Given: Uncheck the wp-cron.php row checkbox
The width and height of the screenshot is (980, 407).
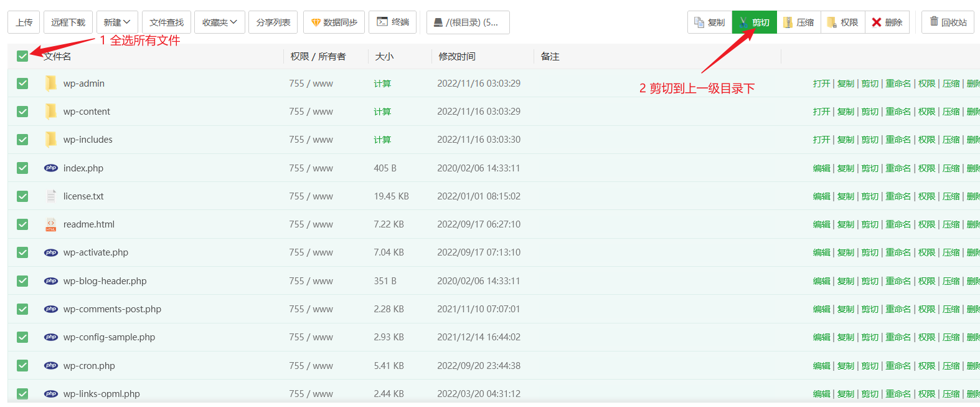Looking at the screenshot, I should coord(22,366).
